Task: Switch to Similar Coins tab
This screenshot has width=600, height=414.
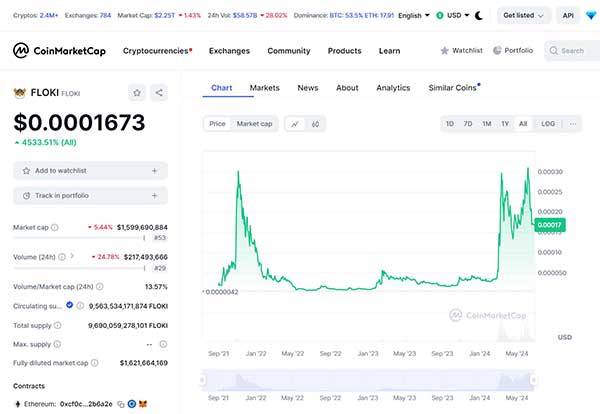Action: [454, 88]
